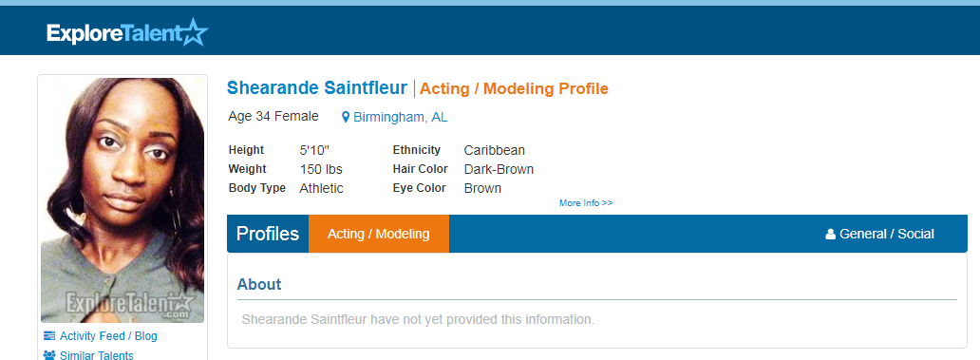Viewport: 980px width, 360px height.
Task: Open the Activity Feed / Blog link
Action: coord(109,336)
